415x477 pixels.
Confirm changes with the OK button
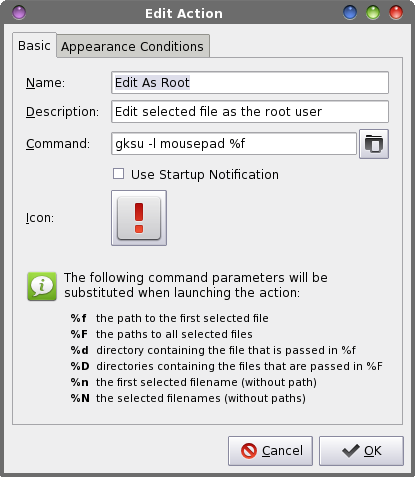click(361, 451)
